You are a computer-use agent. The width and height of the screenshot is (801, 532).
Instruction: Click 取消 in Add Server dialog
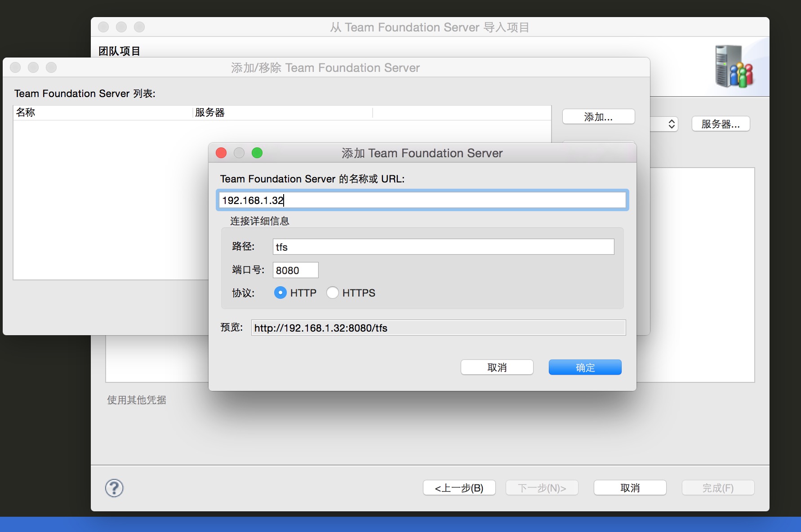497,368
